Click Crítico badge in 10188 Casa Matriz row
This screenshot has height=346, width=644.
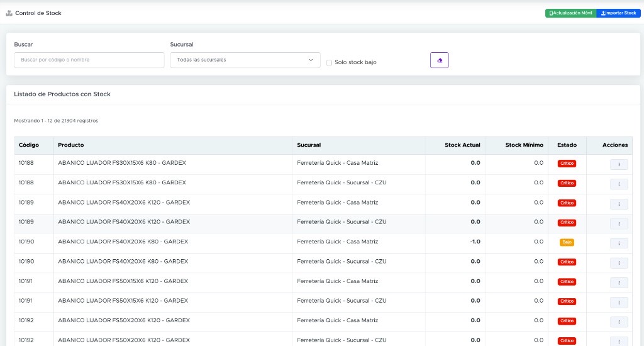567,164
